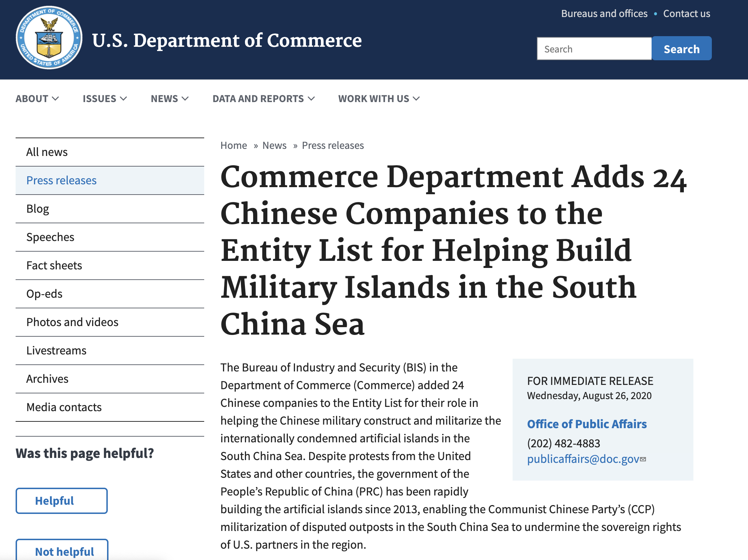Open Photos and videos section

[110, 322]
